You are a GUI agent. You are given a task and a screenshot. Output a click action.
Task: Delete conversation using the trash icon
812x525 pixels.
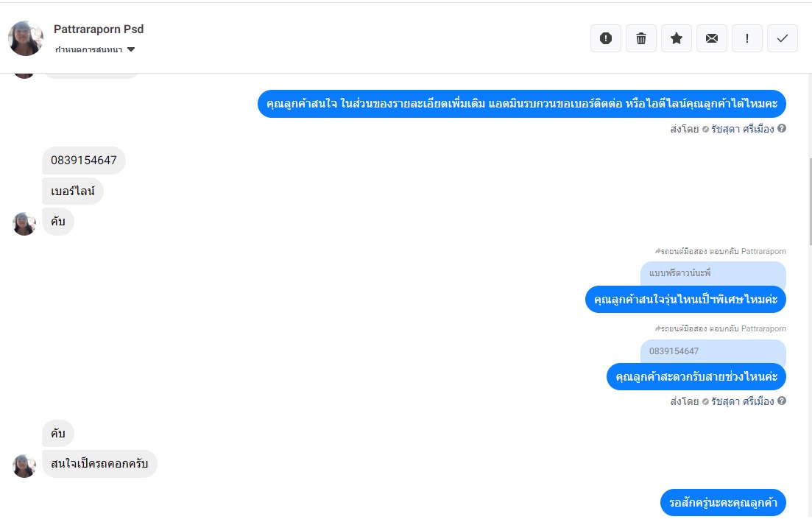pyautogui.click(x=640, y=38)
